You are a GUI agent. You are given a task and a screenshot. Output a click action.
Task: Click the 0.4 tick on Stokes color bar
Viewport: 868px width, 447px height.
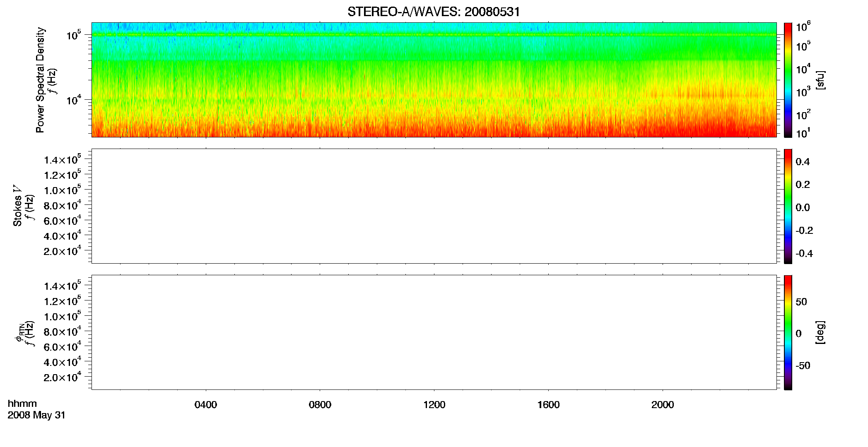[x=803, y=162]
